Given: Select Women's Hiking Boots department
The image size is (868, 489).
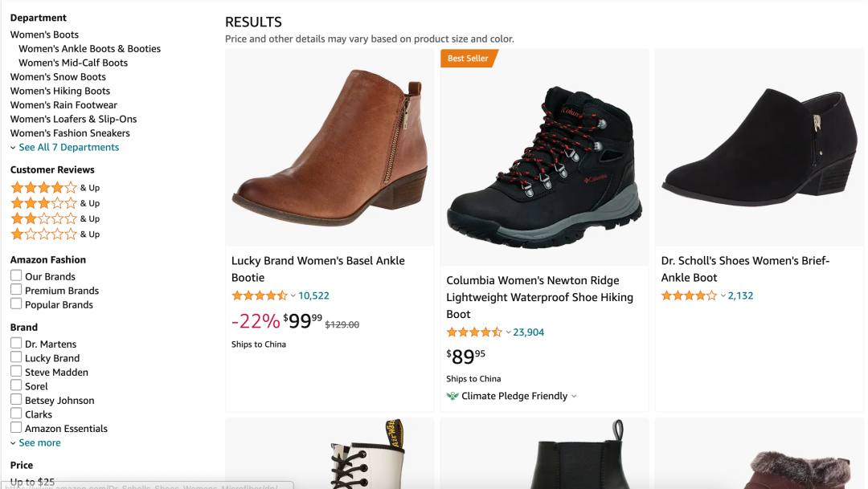Looking at the screenshot, I should click(x=60, y=92).
